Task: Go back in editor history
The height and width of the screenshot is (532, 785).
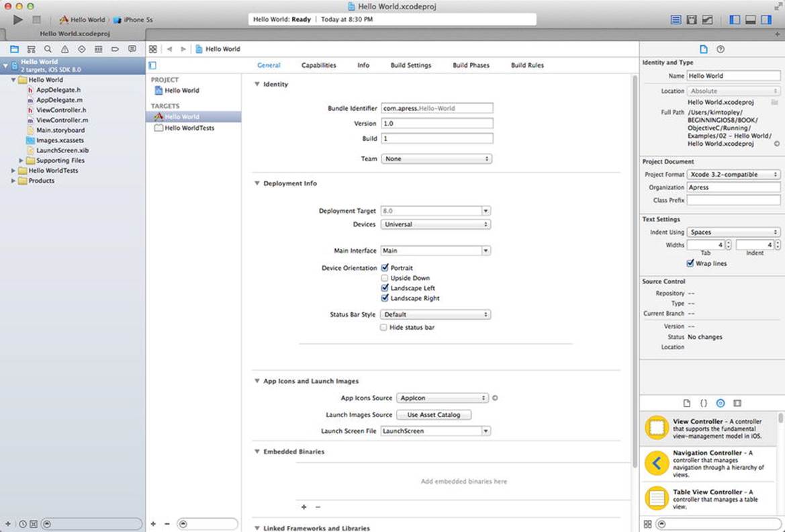Action: pos(170,49)
